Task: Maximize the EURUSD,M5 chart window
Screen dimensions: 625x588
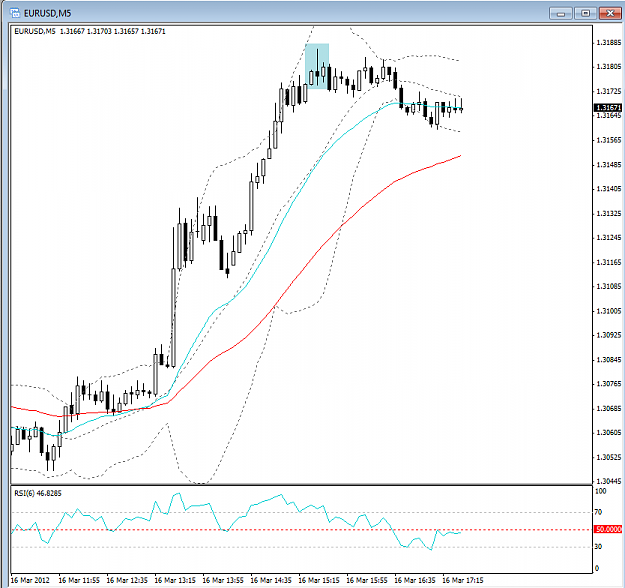Action: [585, 14]
